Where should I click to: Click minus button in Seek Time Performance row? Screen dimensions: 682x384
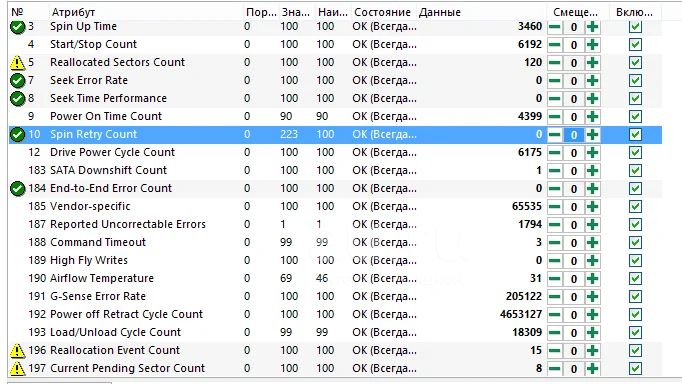(x=554, y=99)
